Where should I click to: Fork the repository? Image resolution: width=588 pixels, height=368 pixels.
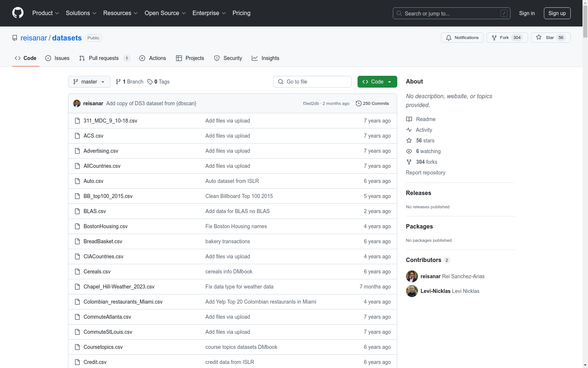point(507,38)
